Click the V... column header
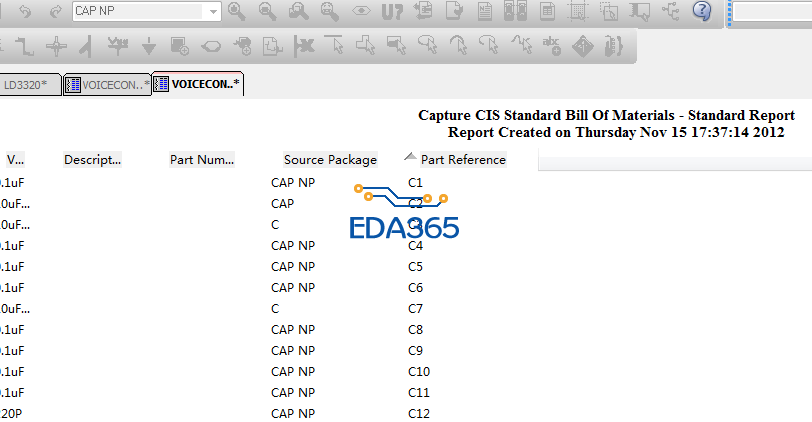812x422 pixels. 15,159
